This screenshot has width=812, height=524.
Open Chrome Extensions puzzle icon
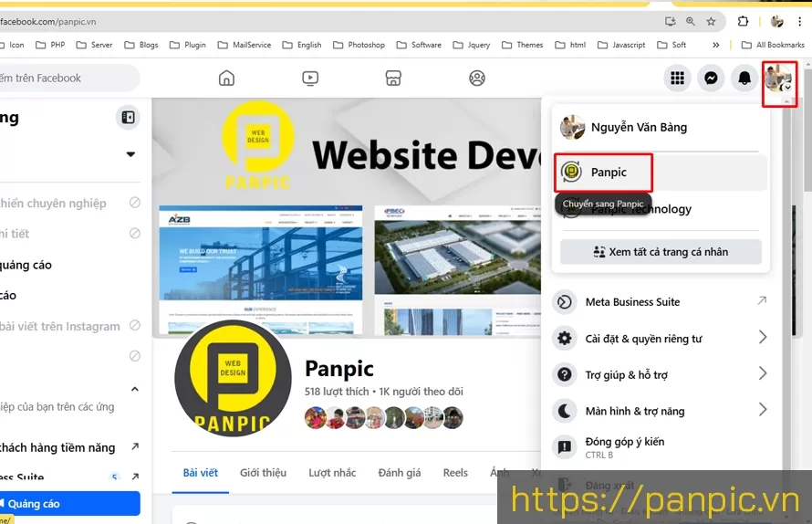point(744,21)
